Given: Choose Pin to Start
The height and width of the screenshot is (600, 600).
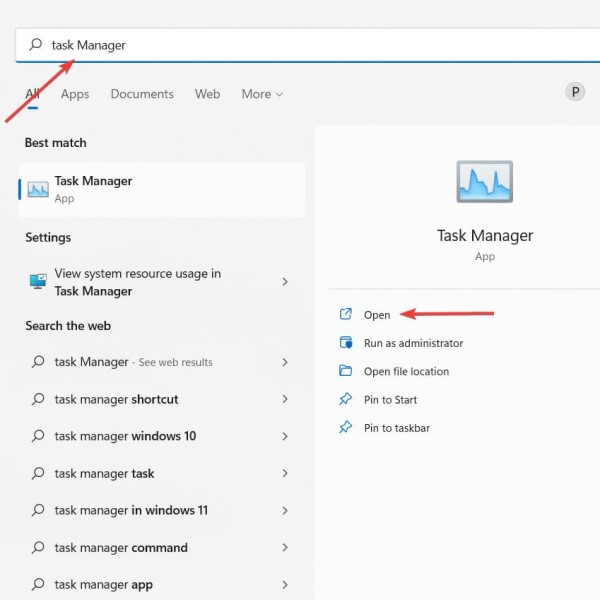Looking at the screenshot, I should point(390,400).
